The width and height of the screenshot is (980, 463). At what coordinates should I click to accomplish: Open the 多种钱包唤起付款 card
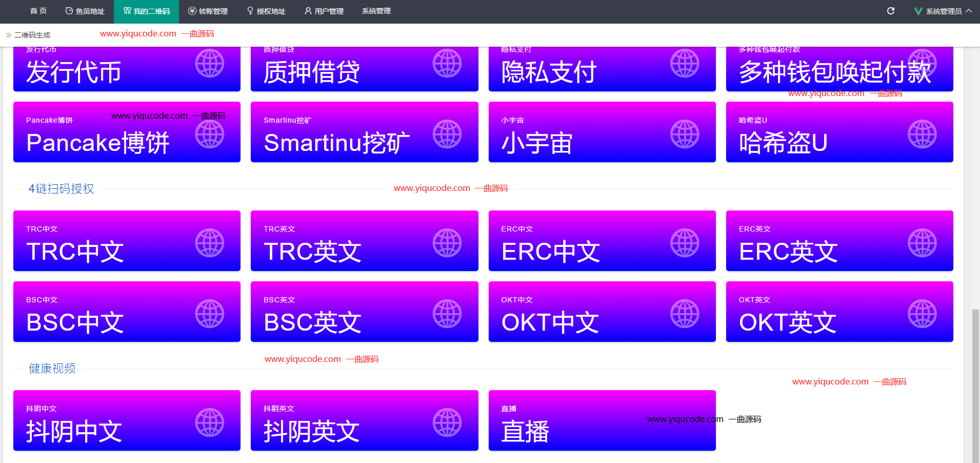point(839,69)
